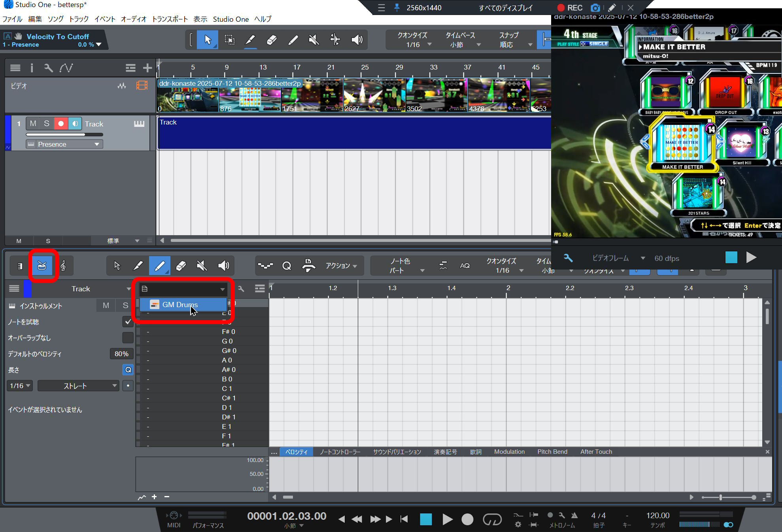This screenshot has height=532, width=782.
Task: Select the editor Eraser tool
Action: [181, 266]
